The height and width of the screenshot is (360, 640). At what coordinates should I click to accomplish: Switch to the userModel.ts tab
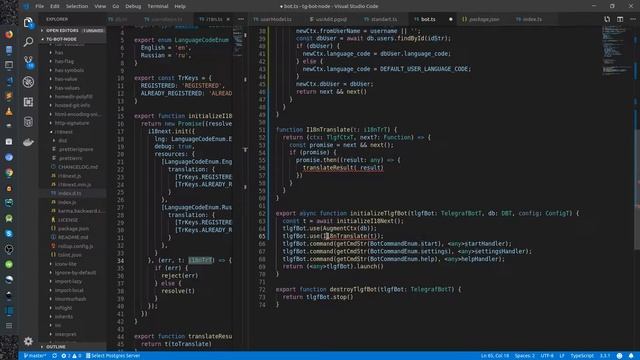pos(275,19)
